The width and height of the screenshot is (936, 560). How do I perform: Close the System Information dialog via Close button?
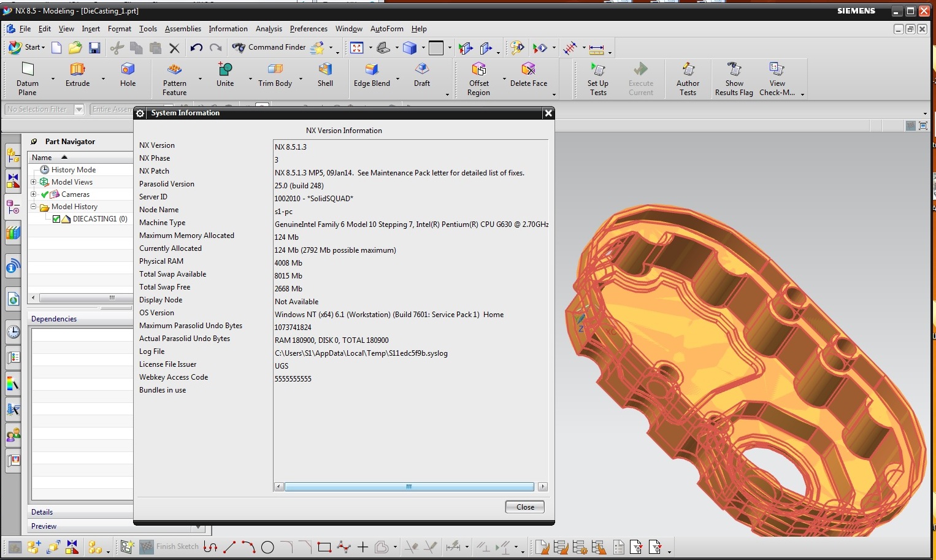525,507
